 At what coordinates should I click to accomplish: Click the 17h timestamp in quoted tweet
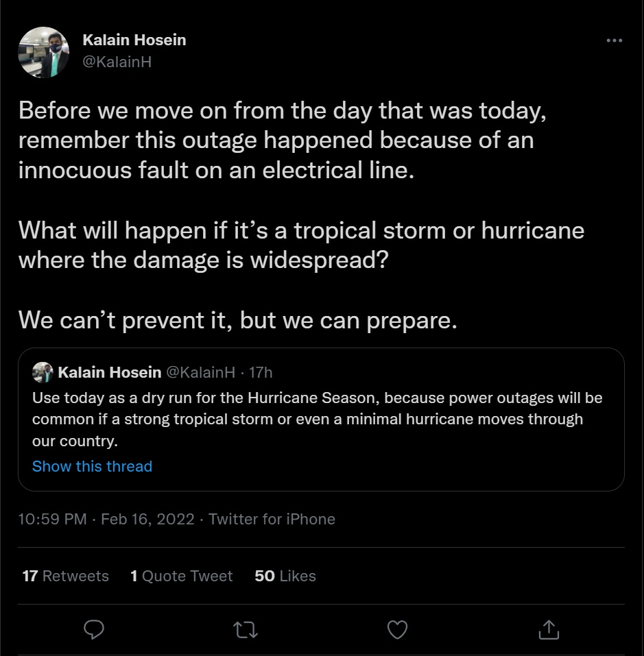(261, 372)
